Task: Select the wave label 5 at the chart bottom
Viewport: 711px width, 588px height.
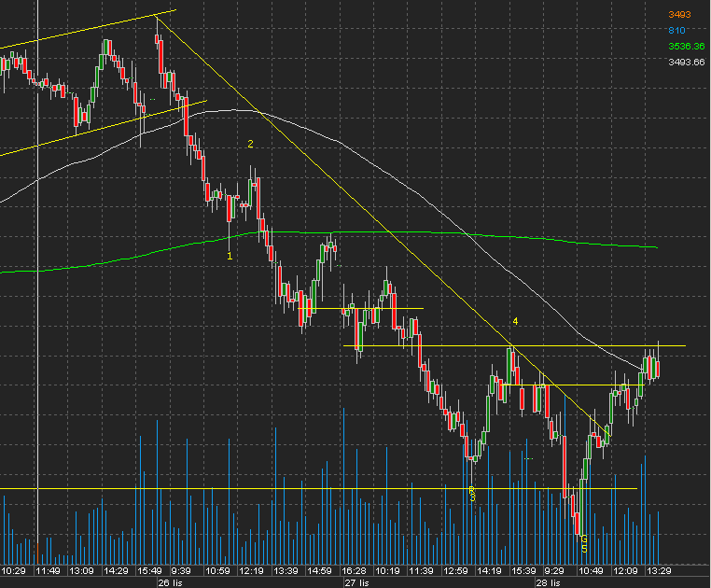Action: tap(584, 548)
